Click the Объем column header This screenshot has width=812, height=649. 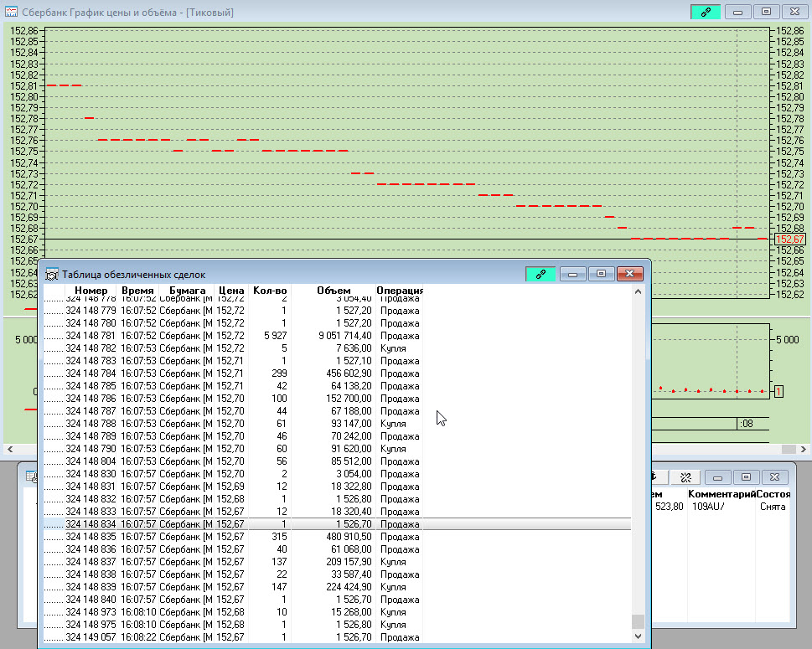tap(334, 291)
